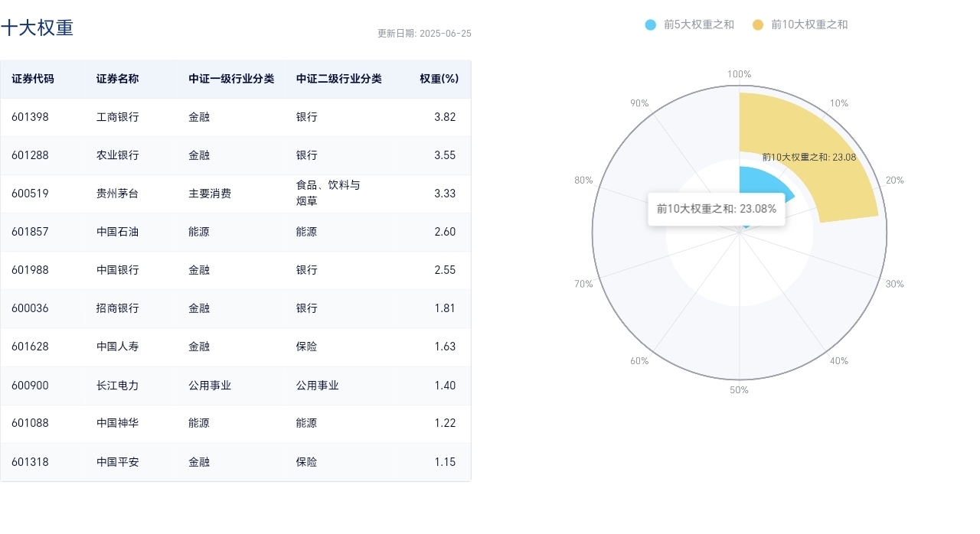Click the 中证一级行业分类 column header
Viewport: 980px width, 534px height.
point(231,79)
